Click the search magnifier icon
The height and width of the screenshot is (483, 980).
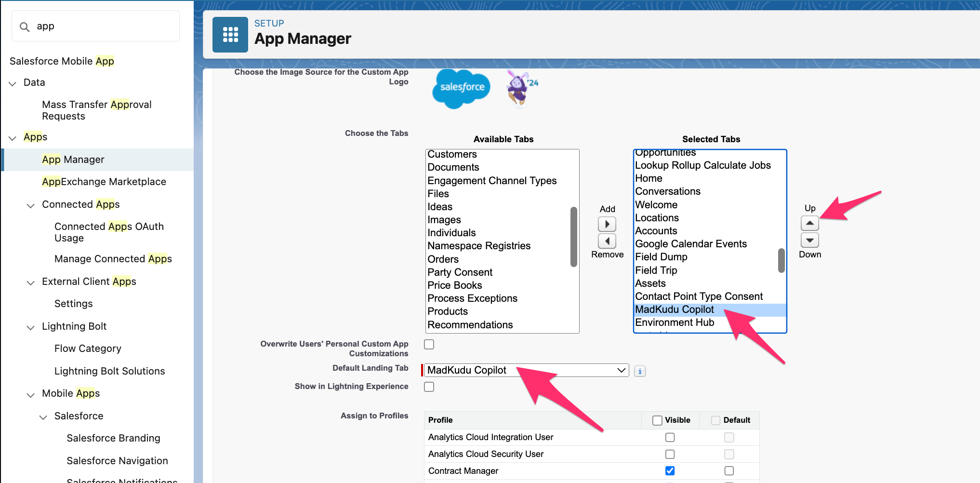(x=25, y=27)
